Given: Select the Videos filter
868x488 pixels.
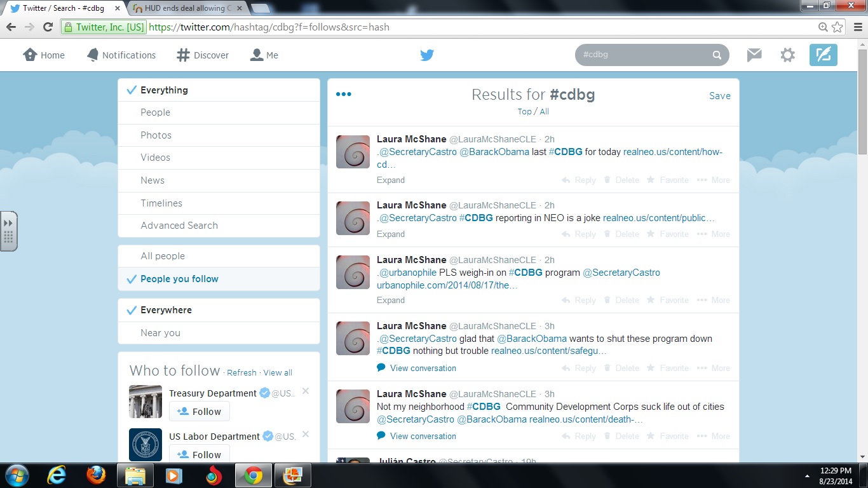Looking at the screenshot, I should [x=219, y=158].
